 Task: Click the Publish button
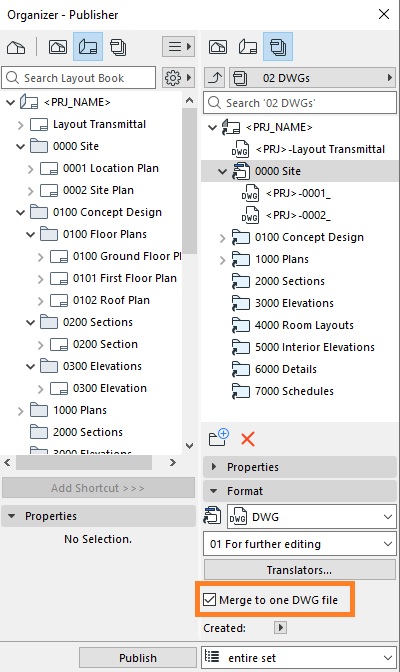point(138,658)
